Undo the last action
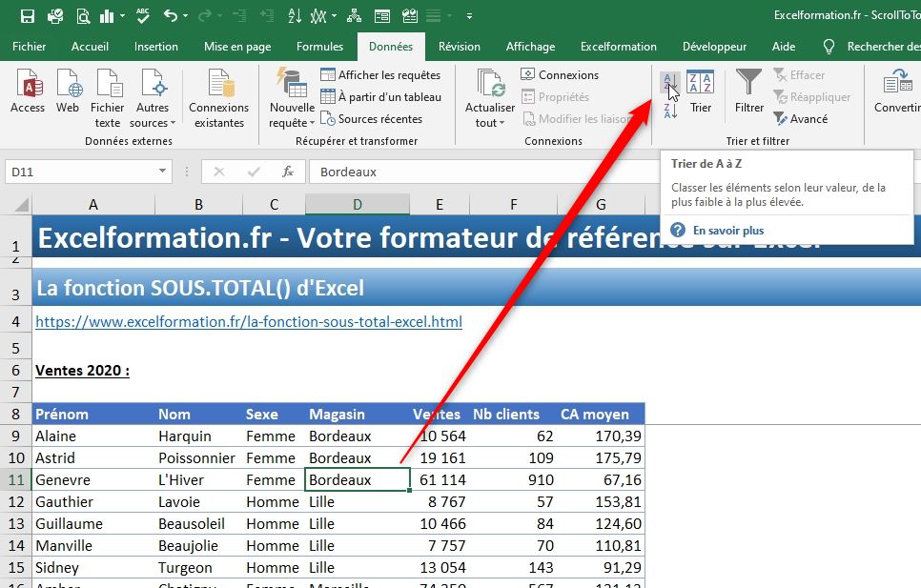 click(171, 16)
